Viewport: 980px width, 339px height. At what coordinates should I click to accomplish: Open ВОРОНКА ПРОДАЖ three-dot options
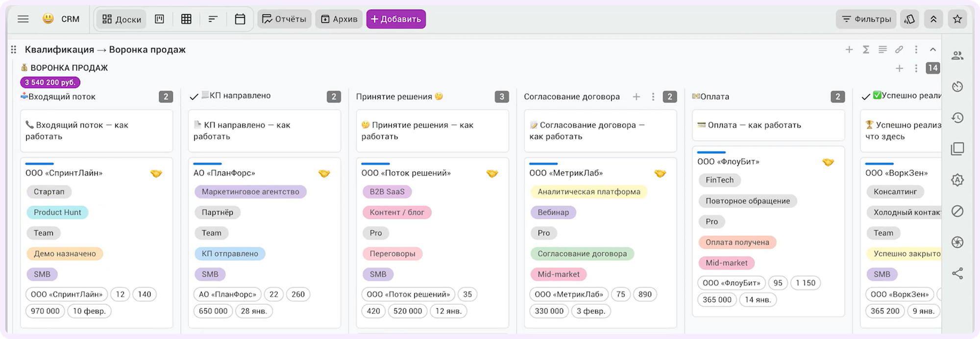pos(916,68)
